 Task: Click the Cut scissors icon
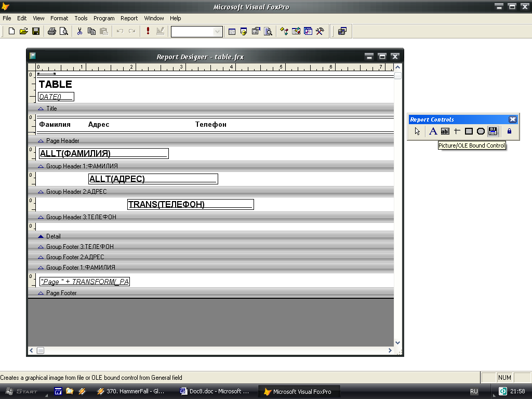click(x=79, y=31)
